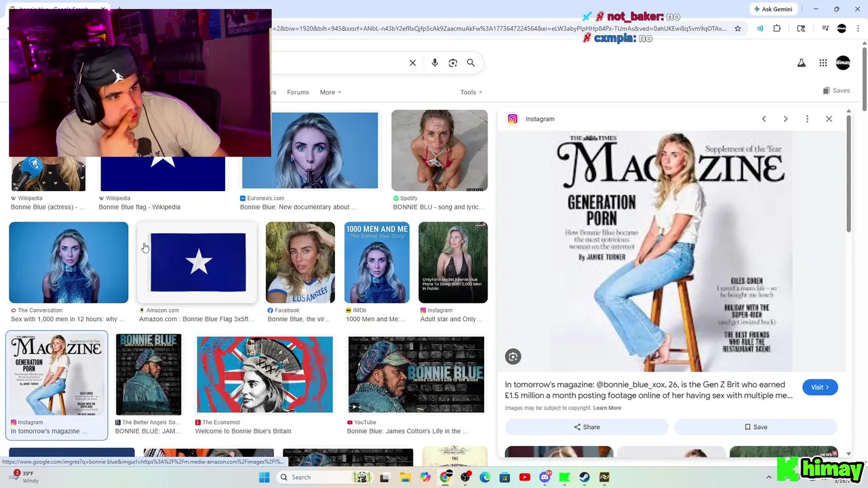Open the Spotify BONNIE BLU song thumbnail
The height and width of the screenshot is (488, 868).
439,150
